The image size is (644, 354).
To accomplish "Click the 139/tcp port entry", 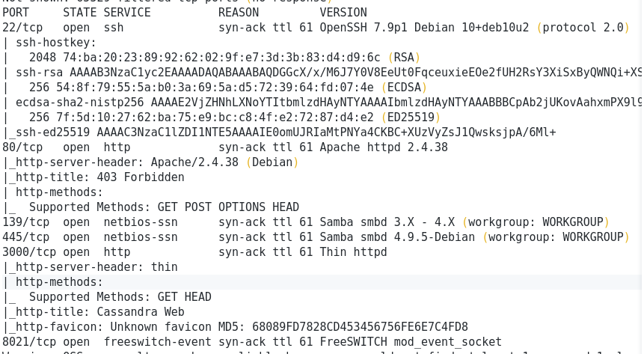I will (22, 222).
